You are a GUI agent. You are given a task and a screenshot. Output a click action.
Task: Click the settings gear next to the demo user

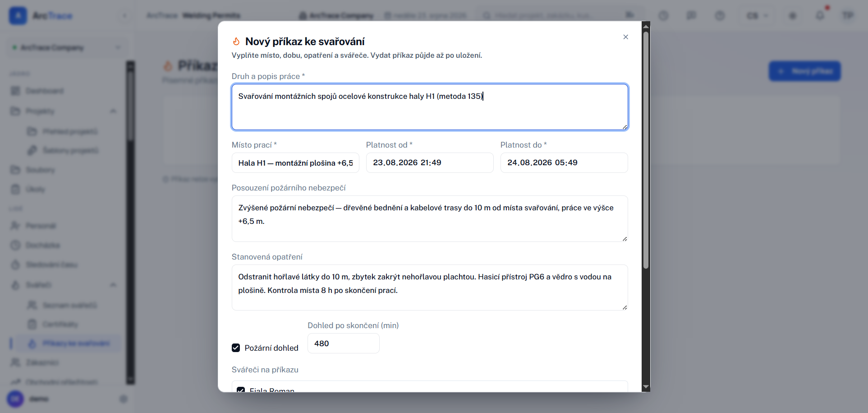(123, 399)
